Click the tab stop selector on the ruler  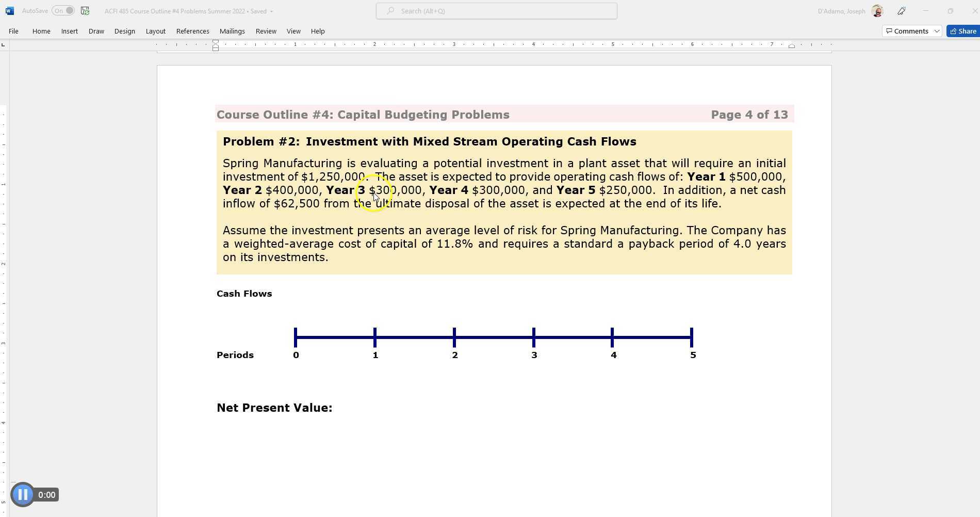(4, 44)
